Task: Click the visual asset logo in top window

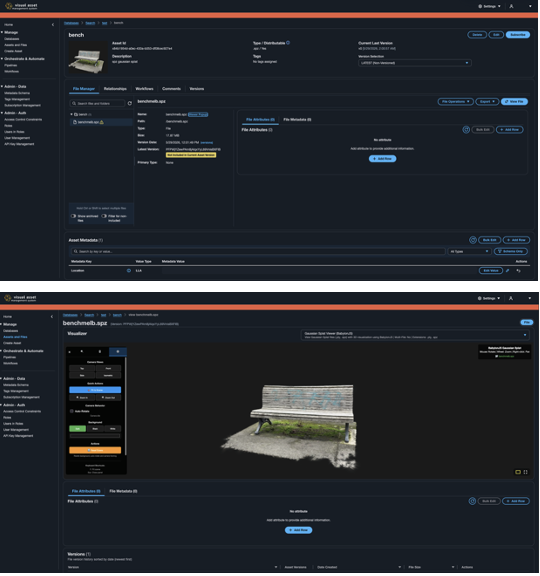Action: 21,6
